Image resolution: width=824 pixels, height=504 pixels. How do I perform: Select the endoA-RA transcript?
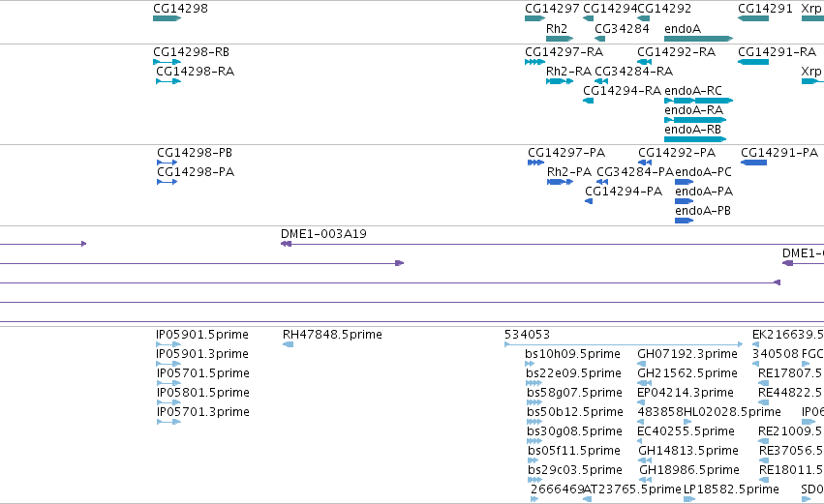695,120
